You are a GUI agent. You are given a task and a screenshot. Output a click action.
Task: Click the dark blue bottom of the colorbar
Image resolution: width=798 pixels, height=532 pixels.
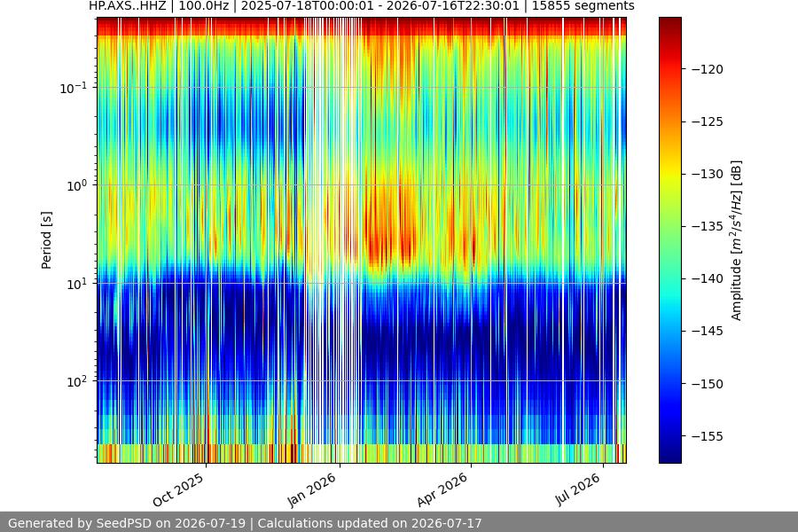[x=669, y=453]
